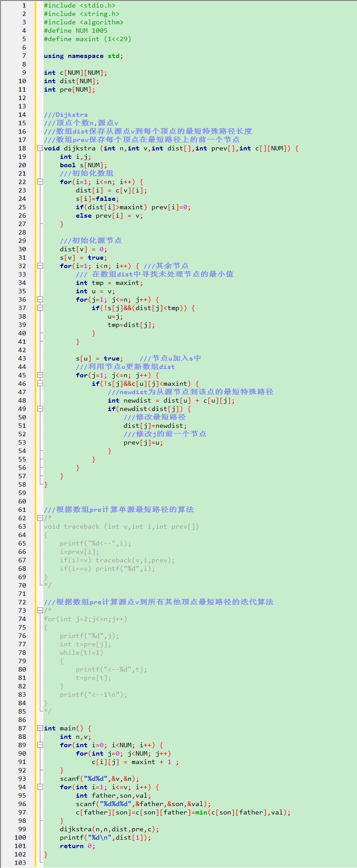Collapse the for loop fold on line 22
This screenshot has height=868, width=357.
click(40, 182)
